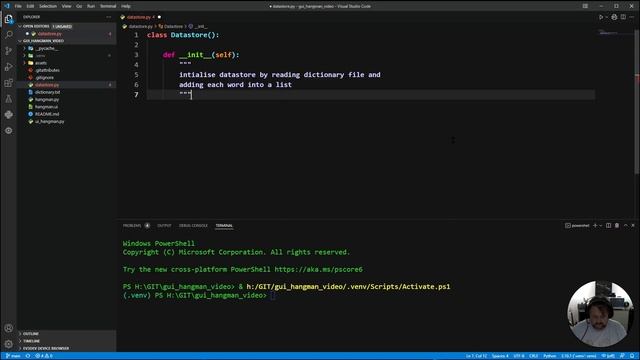This screenshot has width=640, height=360.
Task: Switch to the Output panel tab
Action: coord(164,225)
